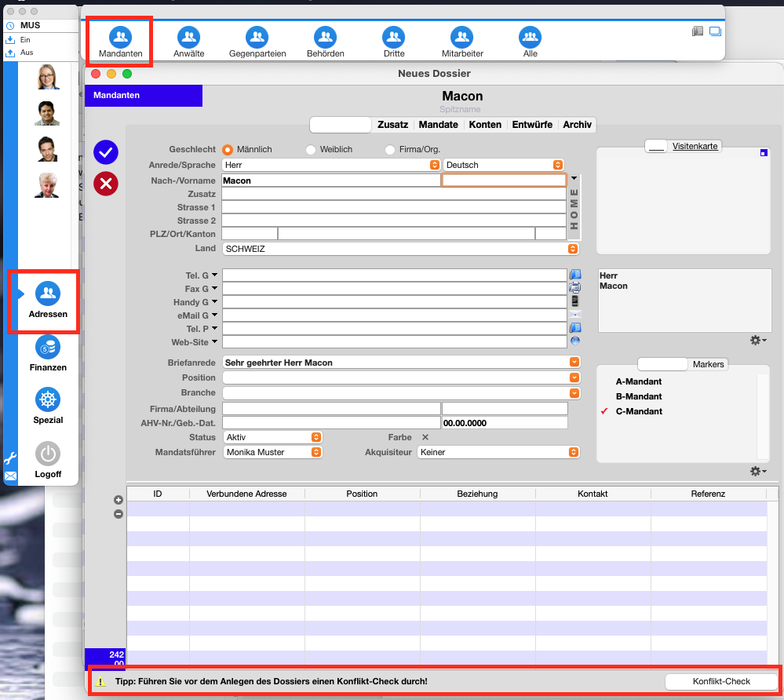Toggle the A-Mandant marker

click(x=639, y=381)
